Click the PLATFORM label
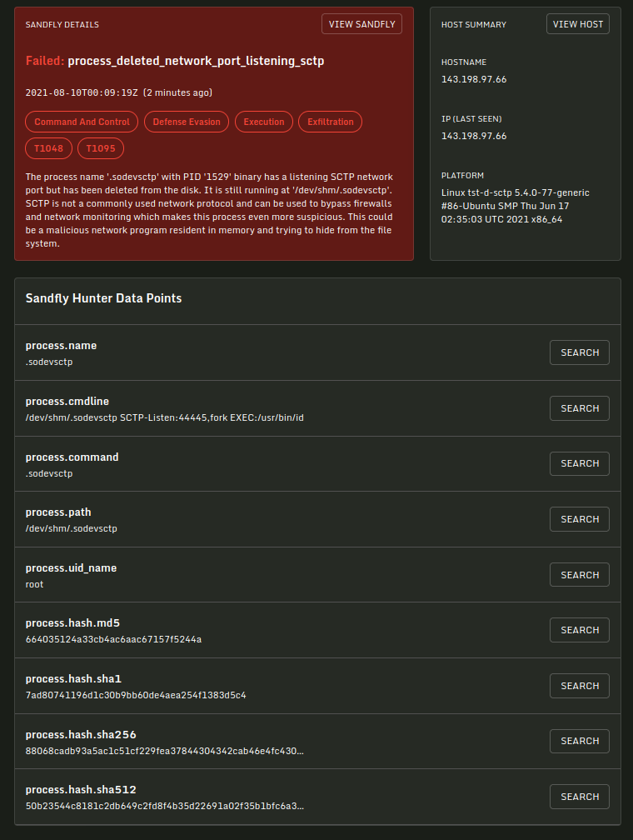The image size is (633, 840). coord(462,176)
